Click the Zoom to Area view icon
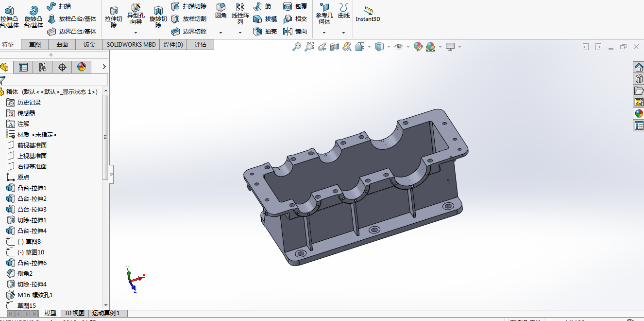This screenshot has width=644, height=321. (309, 47)
